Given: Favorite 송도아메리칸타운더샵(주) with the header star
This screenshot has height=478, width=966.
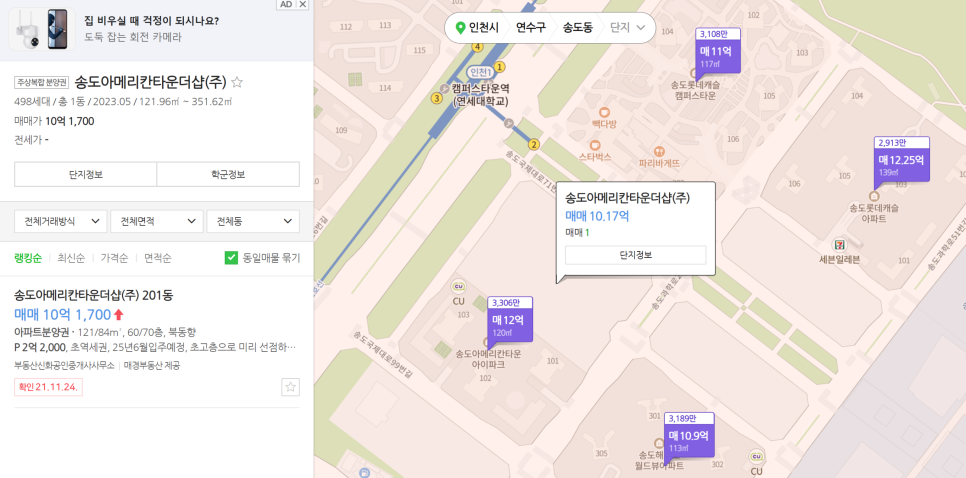Looking at the screenshot, I should pos(237,82).
